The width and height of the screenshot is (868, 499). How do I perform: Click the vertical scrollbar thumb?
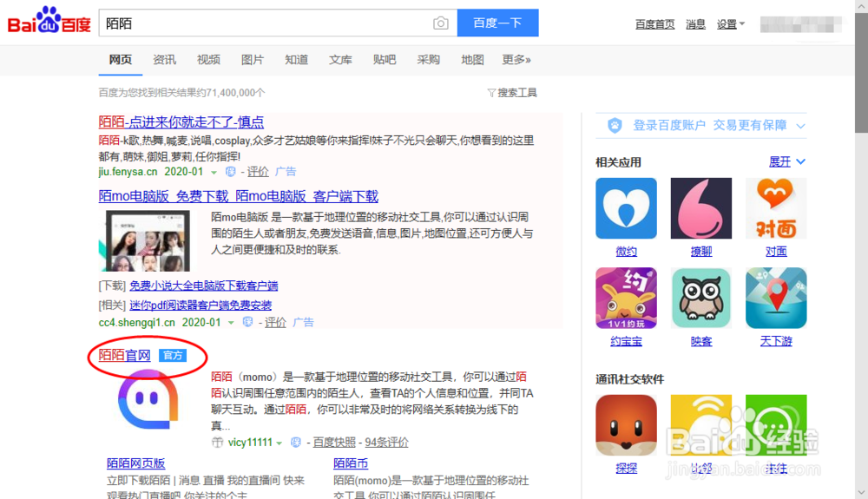coord(861,72)
